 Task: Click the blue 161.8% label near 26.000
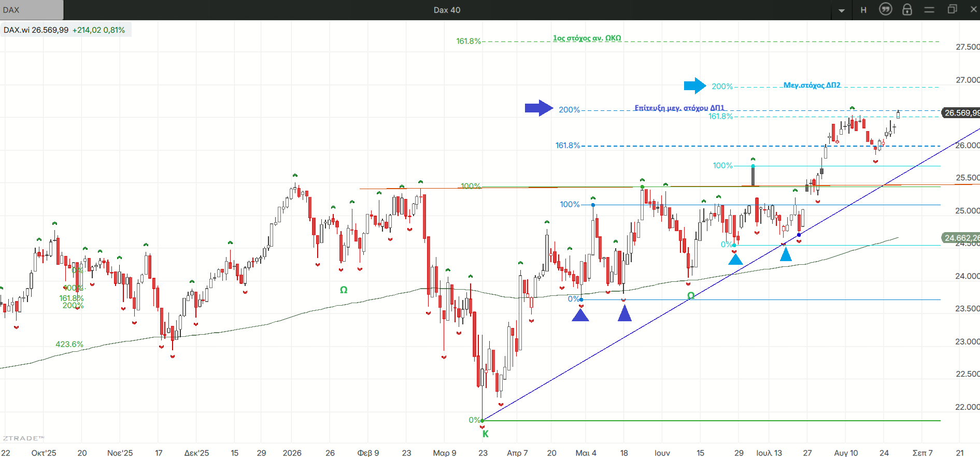(567, 146)
